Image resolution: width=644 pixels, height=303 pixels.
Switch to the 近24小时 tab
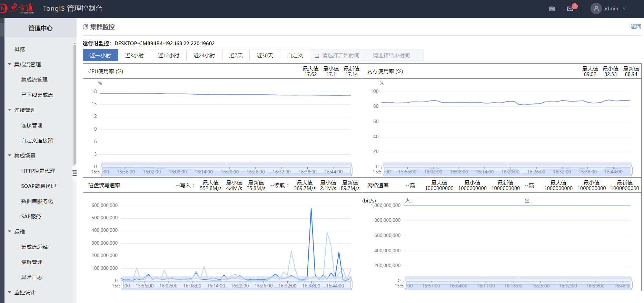(x=204, y=55)
